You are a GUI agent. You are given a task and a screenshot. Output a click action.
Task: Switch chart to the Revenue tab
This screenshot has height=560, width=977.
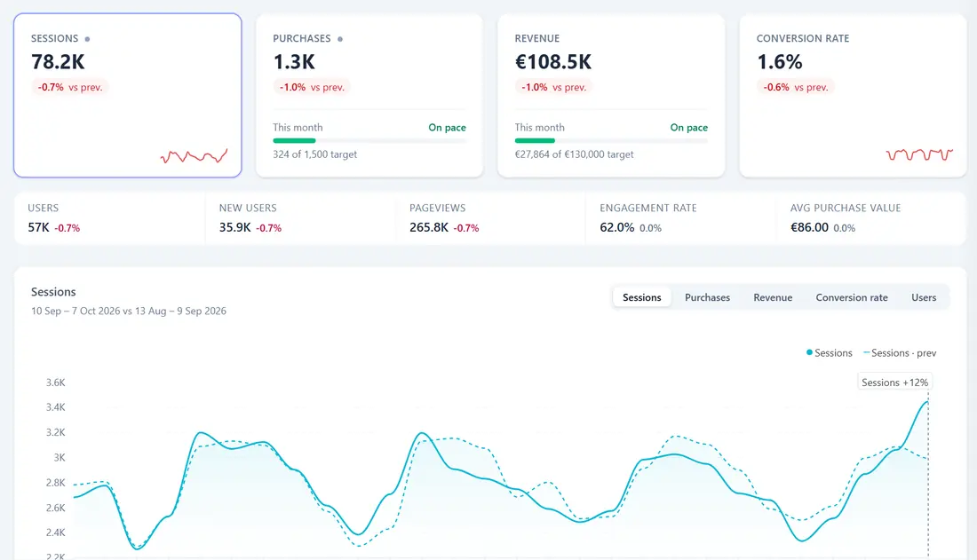(773, 297)
